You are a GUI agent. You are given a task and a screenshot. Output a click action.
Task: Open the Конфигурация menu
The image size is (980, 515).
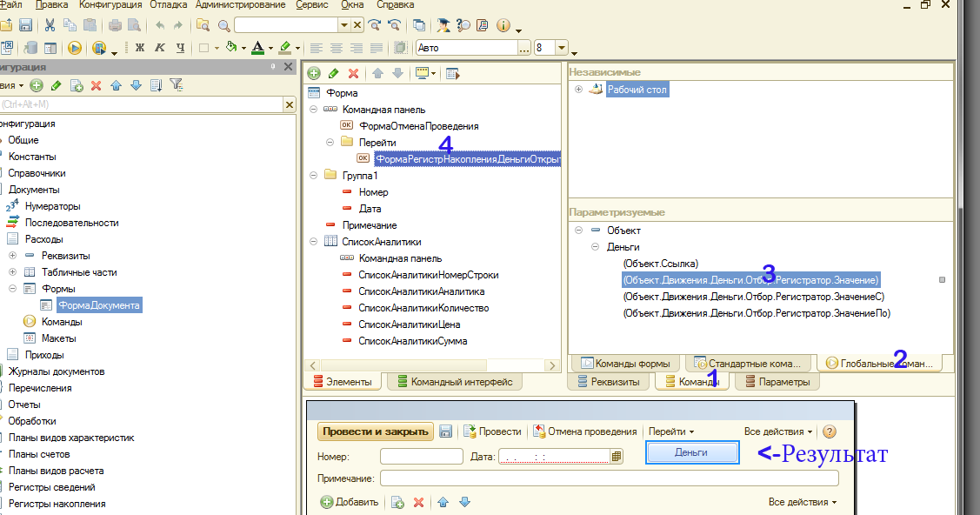110,5
